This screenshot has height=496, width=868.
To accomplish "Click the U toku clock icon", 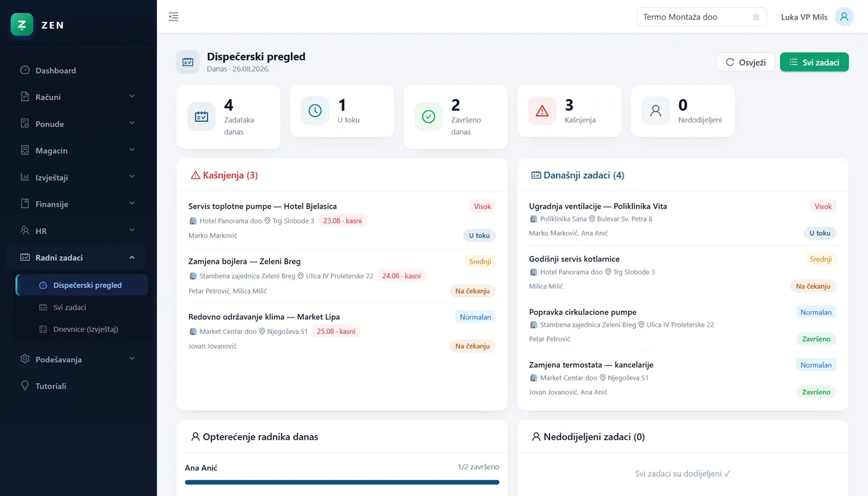I will point(315,111).
